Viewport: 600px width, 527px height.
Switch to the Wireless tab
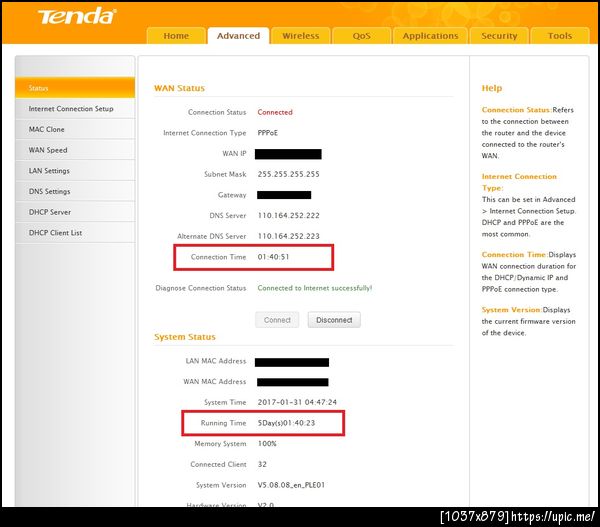(x=300, y=36)
